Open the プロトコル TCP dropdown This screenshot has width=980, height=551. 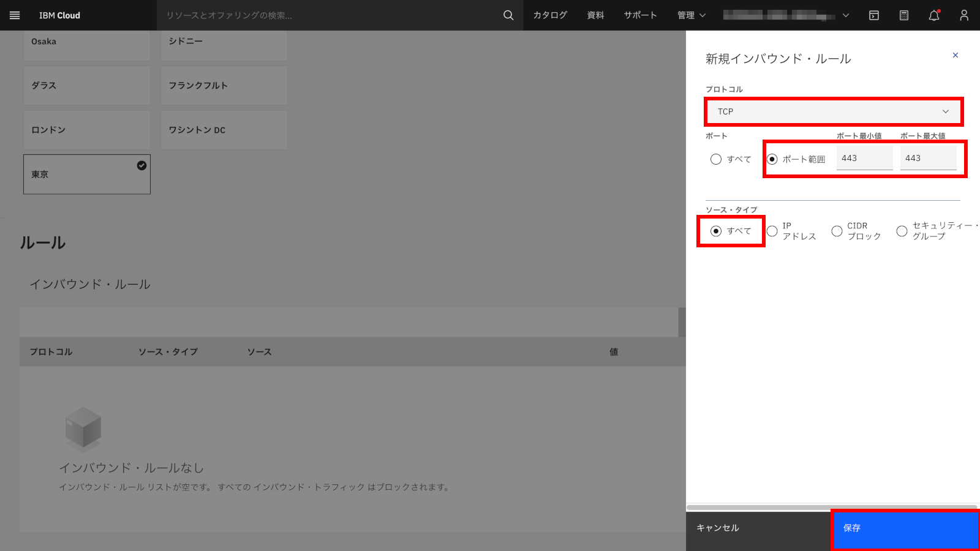833,111
